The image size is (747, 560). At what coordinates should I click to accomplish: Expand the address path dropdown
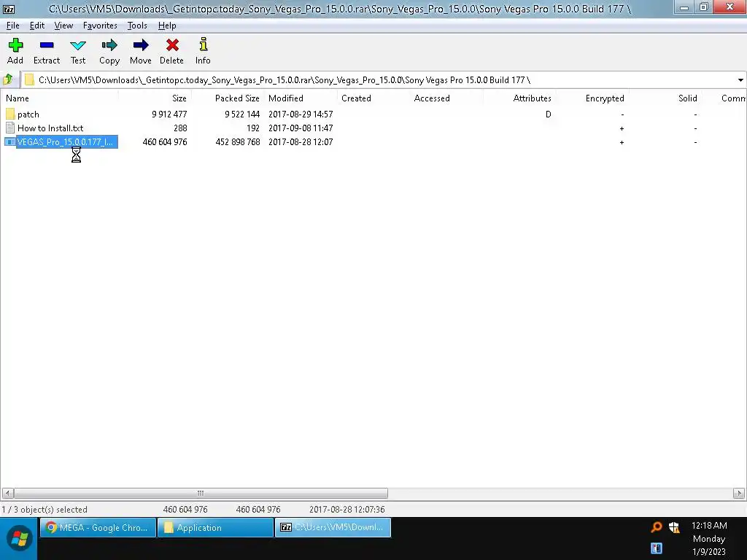click(740, 80)
